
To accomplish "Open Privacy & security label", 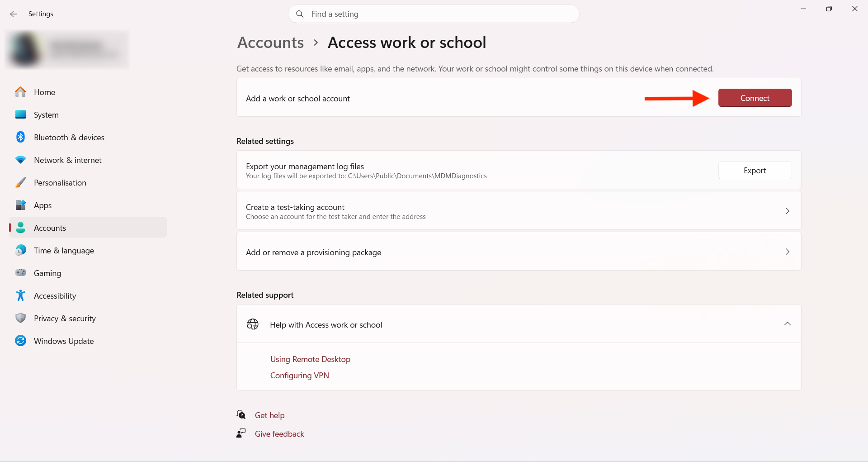I will [65, 319].
